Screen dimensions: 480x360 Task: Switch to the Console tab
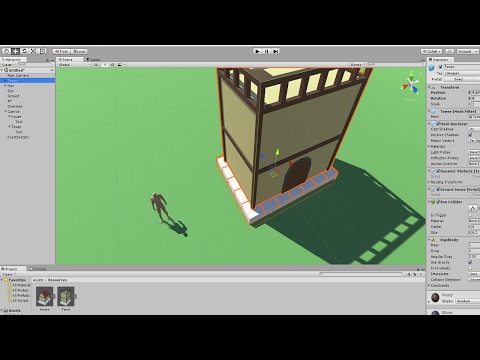pyautogui.click(x=38, y=269)
